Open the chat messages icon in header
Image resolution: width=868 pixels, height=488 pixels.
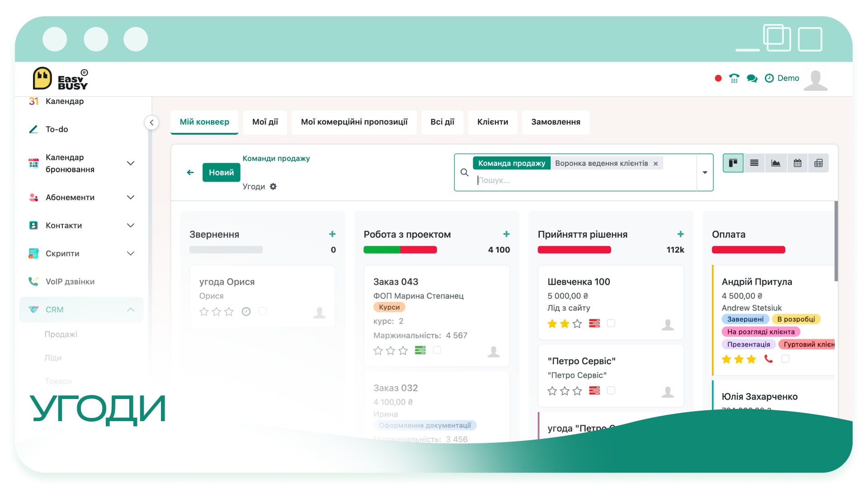tap(752, 79)
